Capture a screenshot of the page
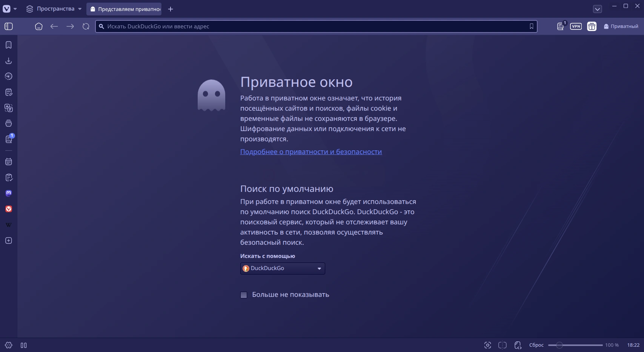 [488, 345]
